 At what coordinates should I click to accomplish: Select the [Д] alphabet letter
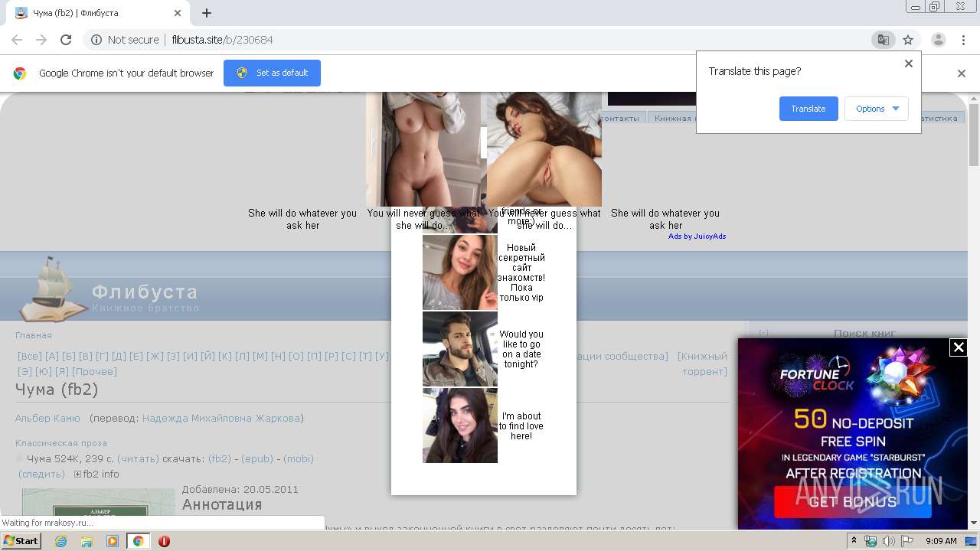119,357
